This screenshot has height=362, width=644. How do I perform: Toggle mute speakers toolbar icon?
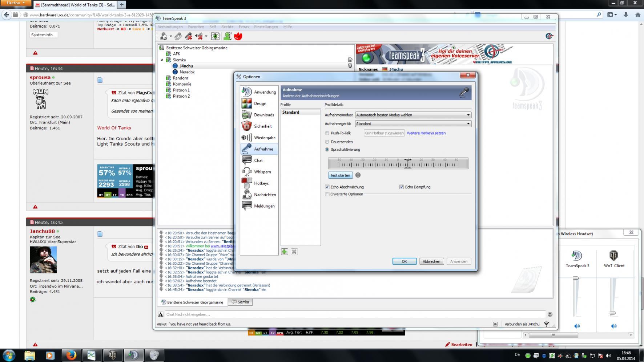tap(199, 36)
